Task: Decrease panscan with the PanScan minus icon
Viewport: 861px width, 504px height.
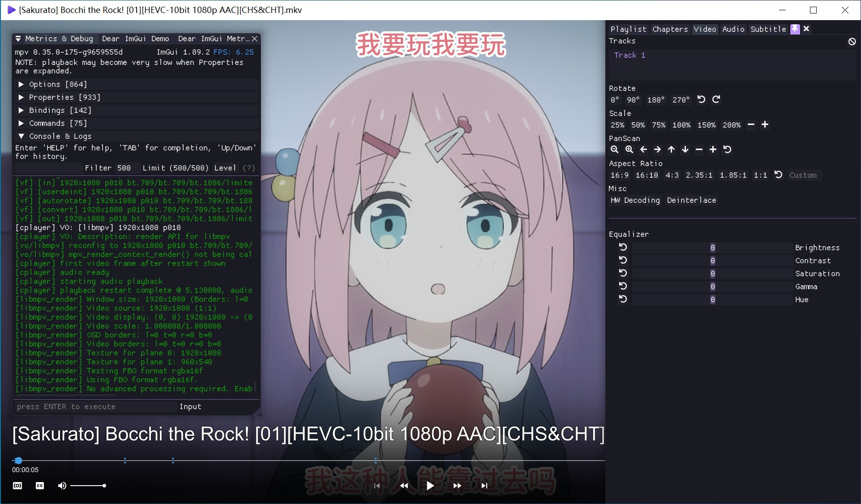Action: [x=699, y=149]
